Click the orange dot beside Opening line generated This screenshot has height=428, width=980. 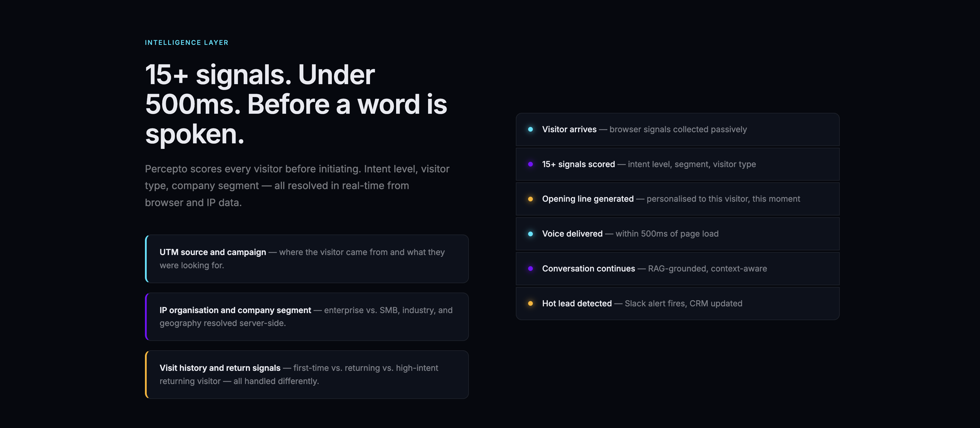point(530,199)
